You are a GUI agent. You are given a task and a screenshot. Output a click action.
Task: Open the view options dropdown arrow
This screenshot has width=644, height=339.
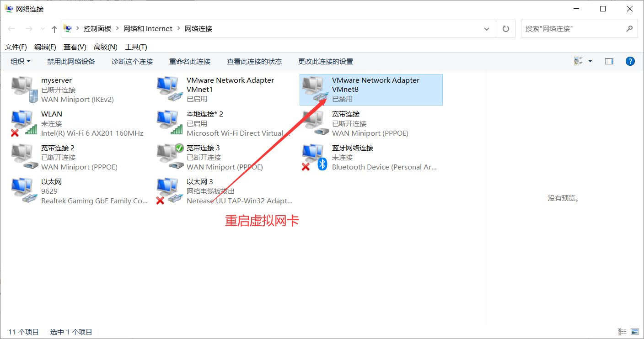point(590,61)
